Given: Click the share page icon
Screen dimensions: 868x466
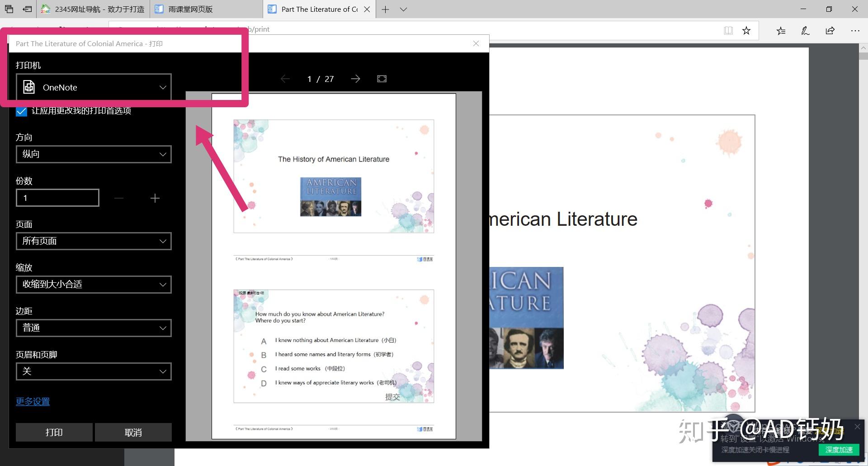Looking at the screenshot, I should [830, 31].
